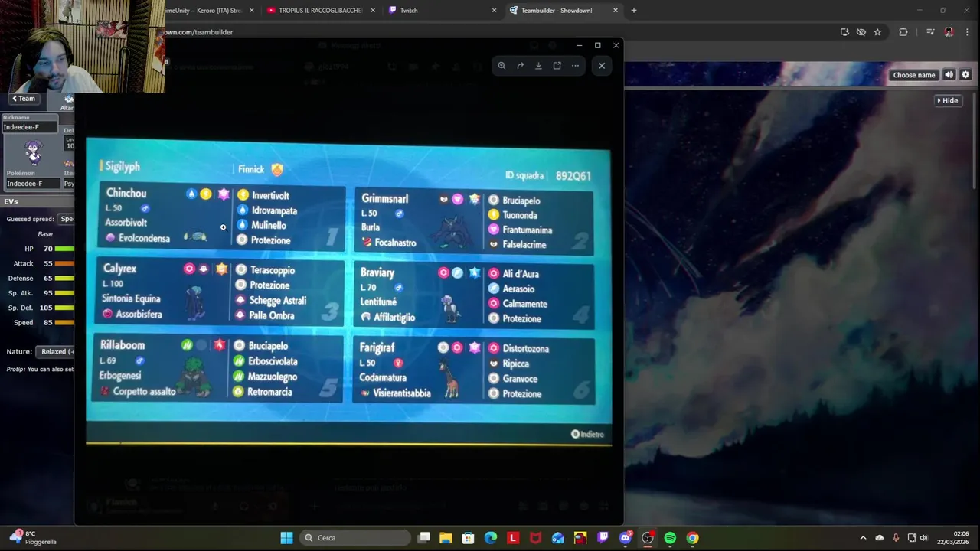
Task: Download the image via the download icon
Action: point(538,66)
